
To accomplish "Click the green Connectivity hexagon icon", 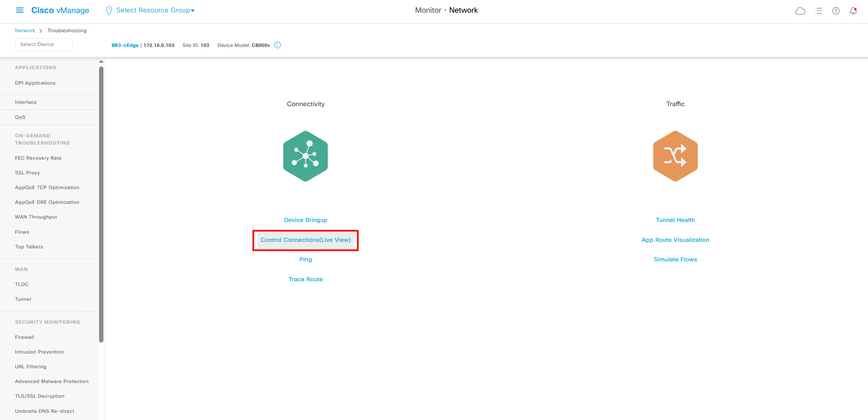I will click(x=305, y=156).
